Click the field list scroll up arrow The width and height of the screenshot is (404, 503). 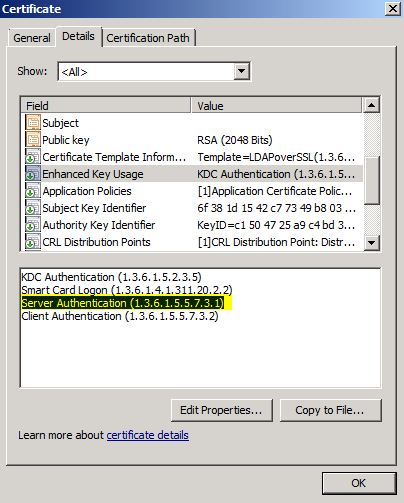pos(371,105)
